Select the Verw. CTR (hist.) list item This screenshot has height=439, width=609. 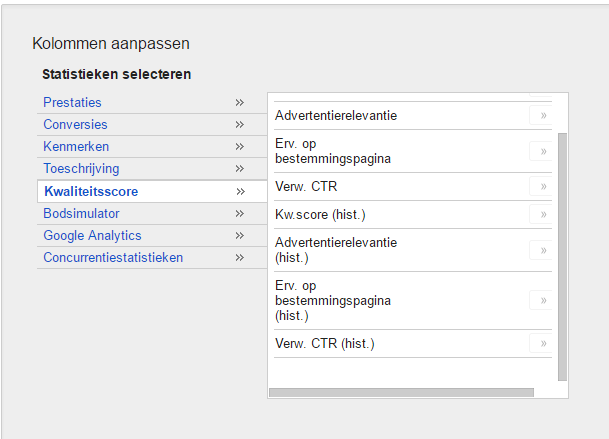click(x=325, y=343)
